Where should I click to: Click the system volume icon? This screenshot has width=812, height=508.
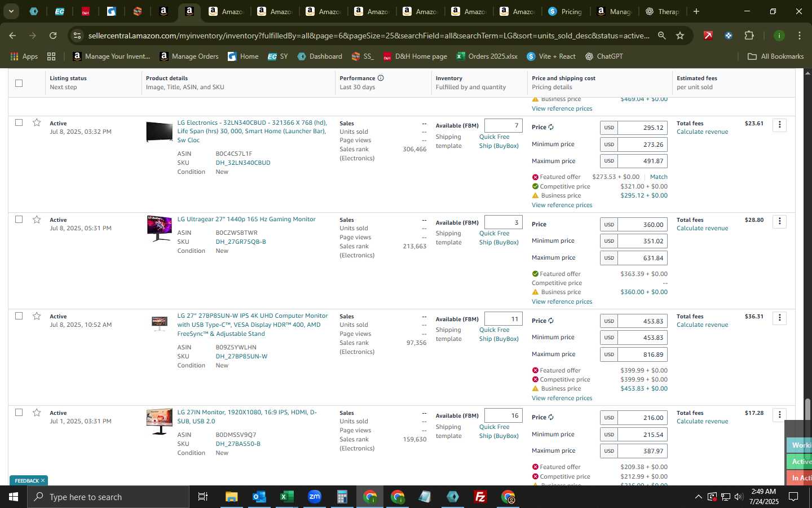click(x=739, y=497)
